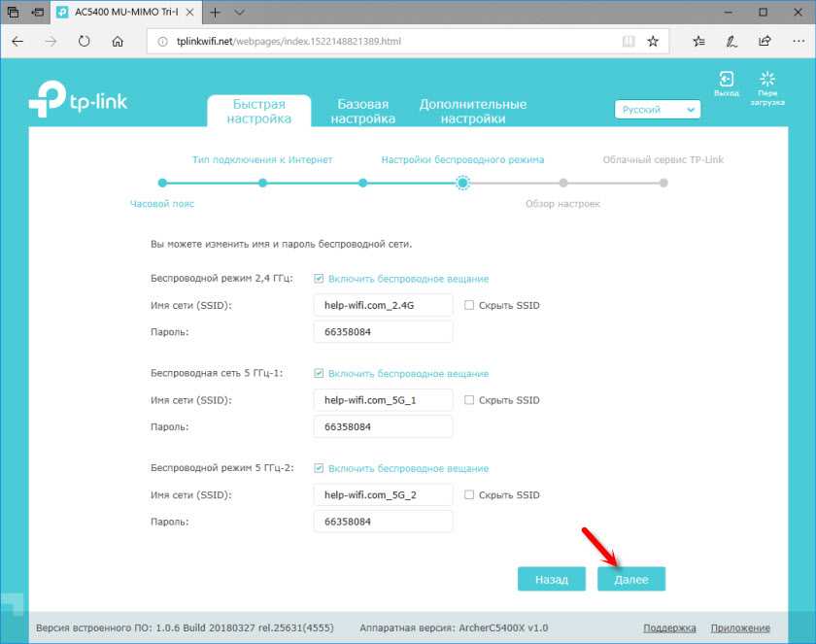Image resolution: width=816 pixels, height=644 pixels.
Task: Add page to favorites star icon
Action: tap(653, 42)
